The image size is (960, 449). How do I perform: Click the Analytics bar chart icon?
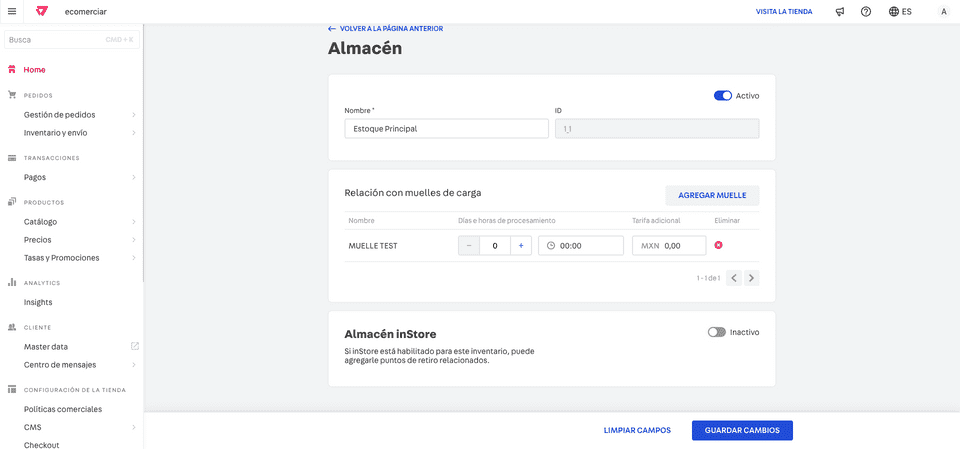click(x=12, y=282)
